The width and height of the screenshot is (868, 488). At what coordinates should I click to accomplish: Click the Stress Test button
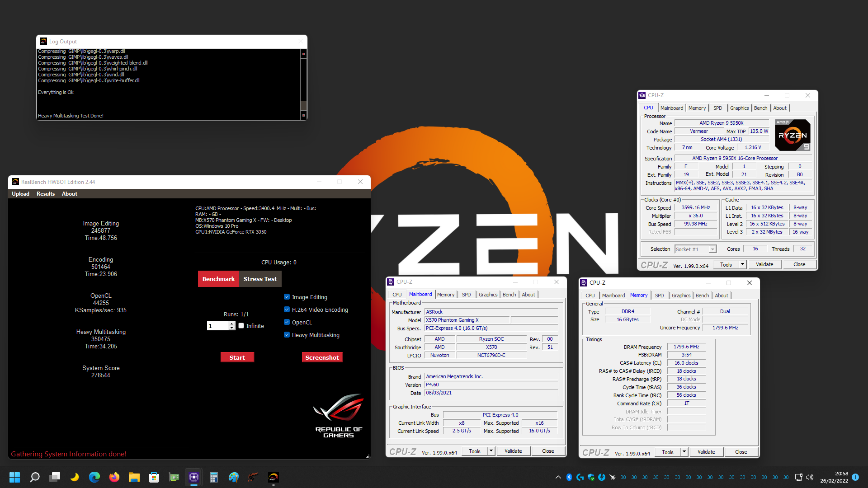(260, 279)
